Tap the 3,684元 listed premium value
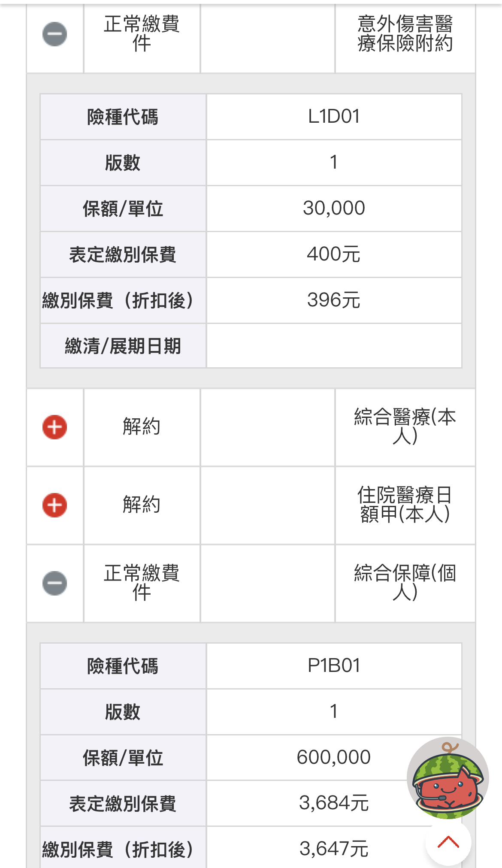The width and height of the screenshot is (502, 868). click(x=334, y=803)
